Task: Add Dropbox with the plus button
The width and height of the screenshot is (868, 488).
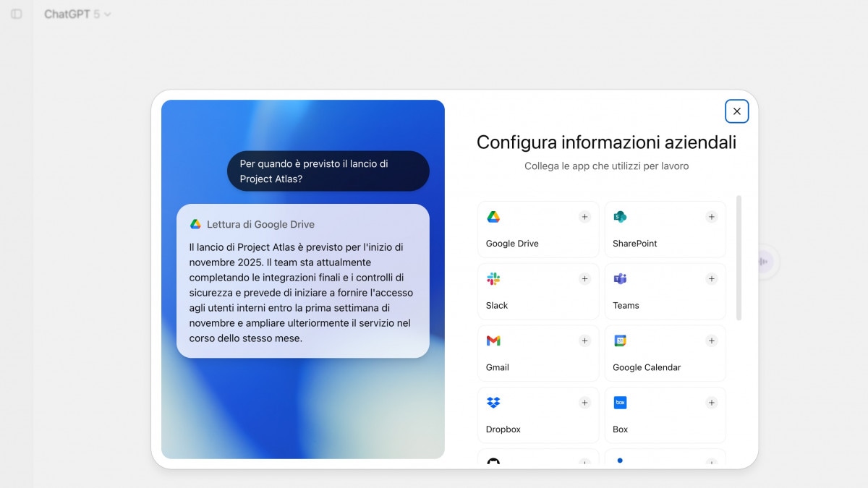Action: pyautogui.click(x=584, y=403)
